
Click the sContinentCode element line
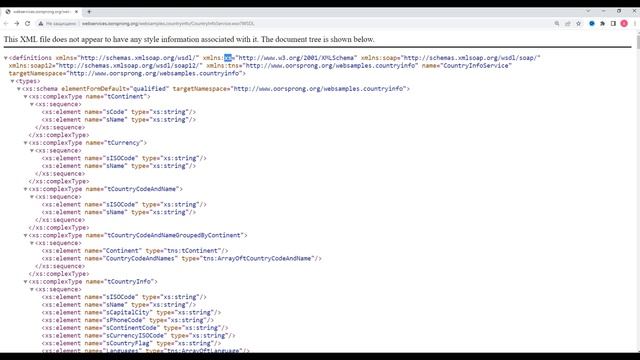tap(135, 328)
